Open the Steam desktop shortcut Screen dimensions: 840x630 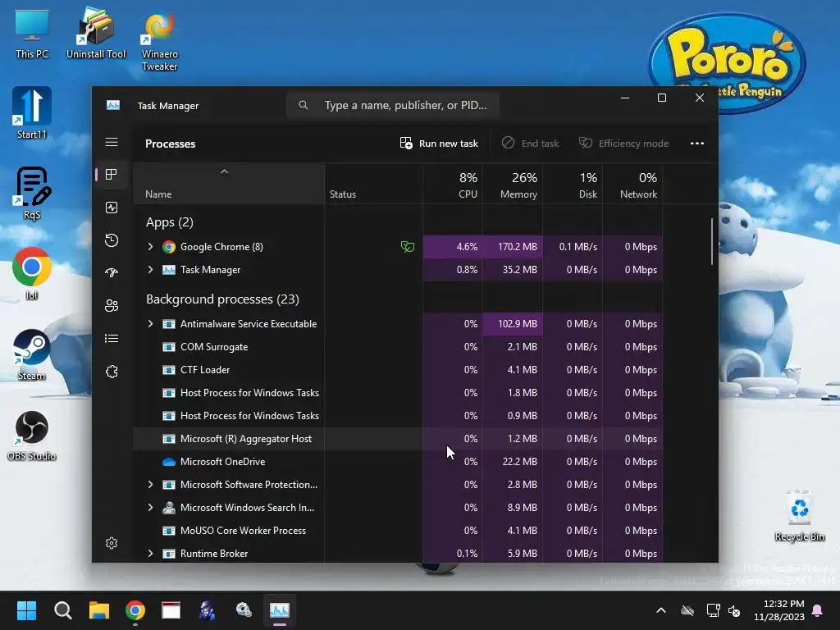tap(32, 354)
